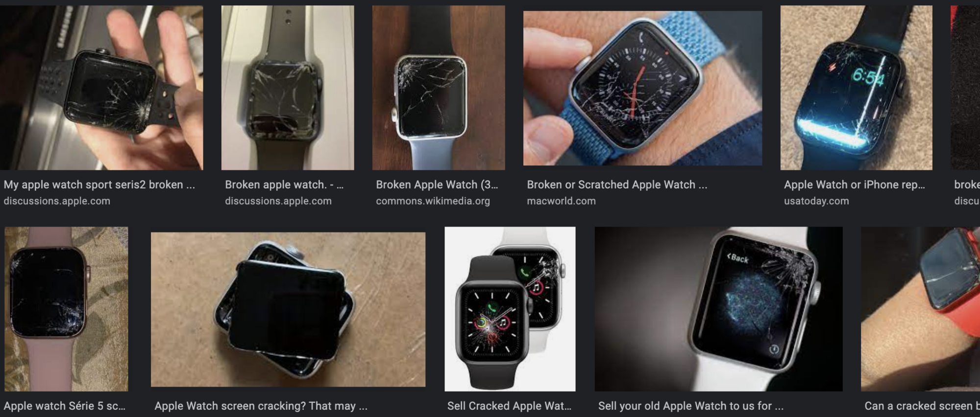Click the usatoday.com source link

[x=816, y=201]
